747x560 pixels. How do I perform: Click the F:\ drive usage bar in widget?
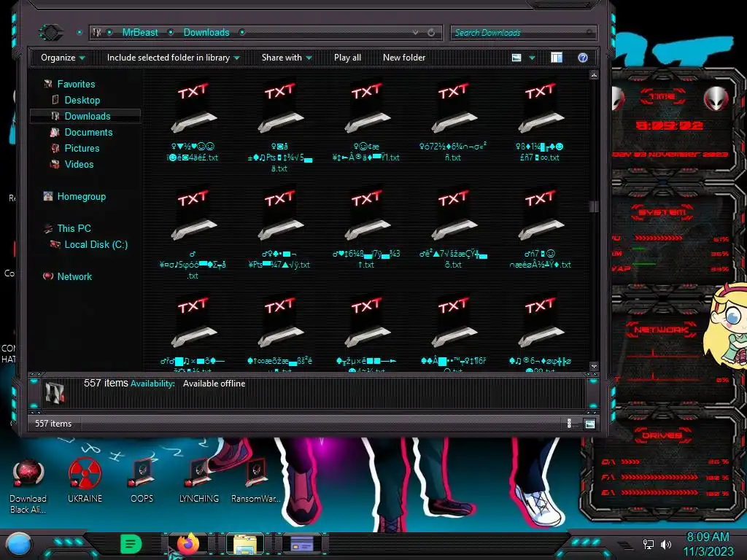[x=659, y=477]
